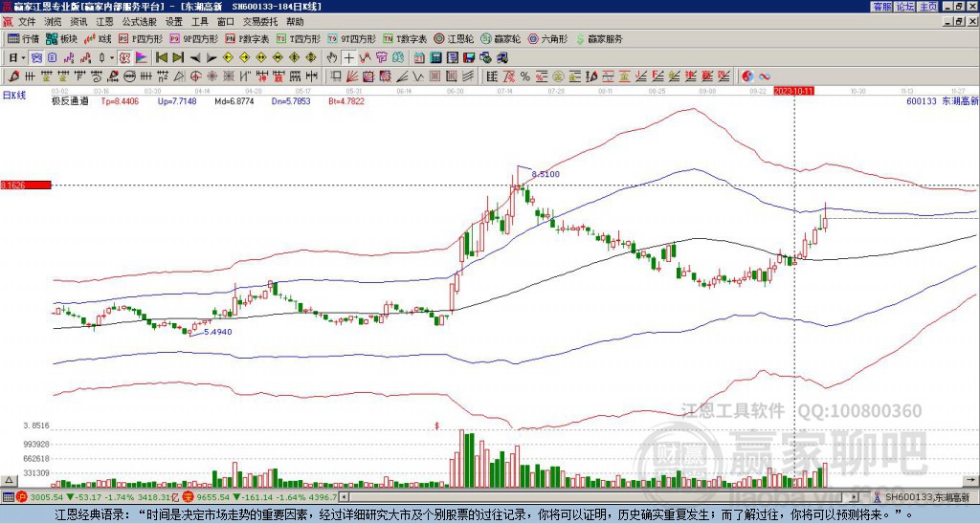Image resolution: width=980 pixels, height=524 pixels.
Task: Move chart right with black arrow
Action: 212,58
